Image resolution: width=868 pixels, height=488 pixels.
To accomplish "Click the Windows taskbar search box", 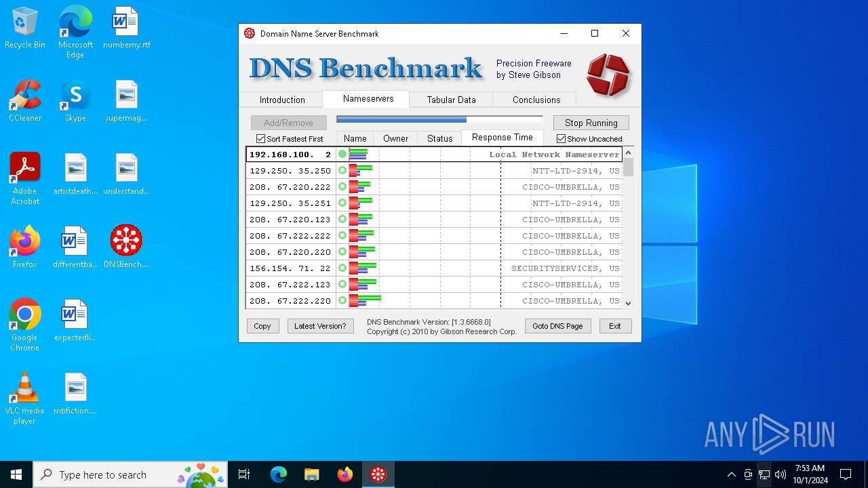I will coord(130,474).
